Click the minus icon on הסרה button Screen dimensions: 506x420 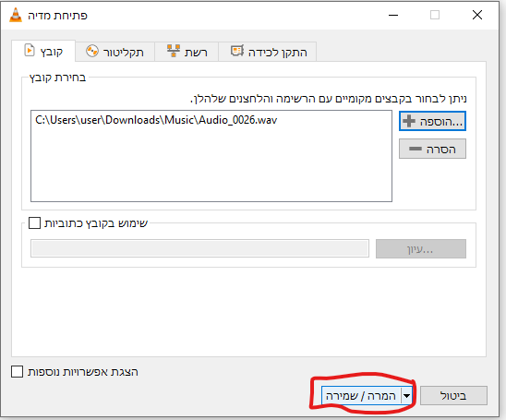click(x=416, y=149)
